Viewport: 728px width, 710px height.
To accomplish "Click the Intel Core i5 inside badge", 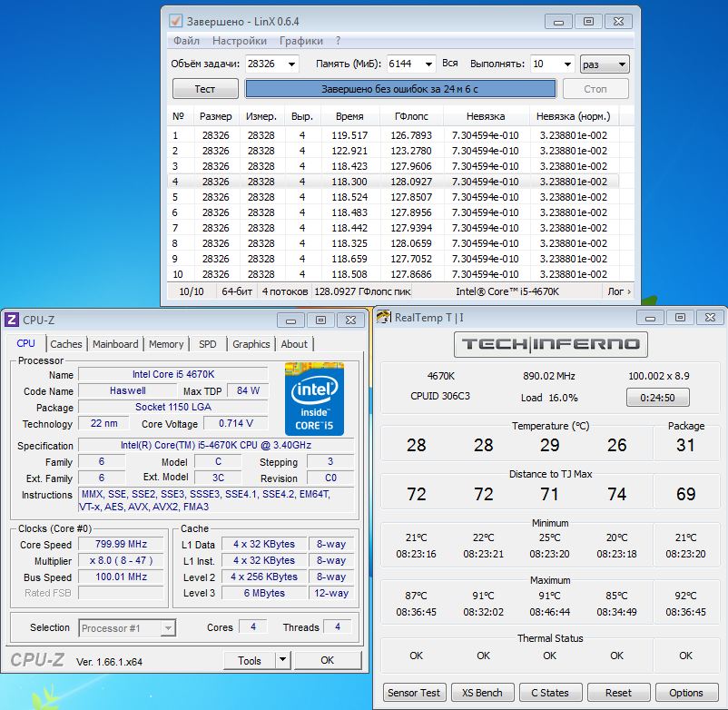I will (314, 399).
